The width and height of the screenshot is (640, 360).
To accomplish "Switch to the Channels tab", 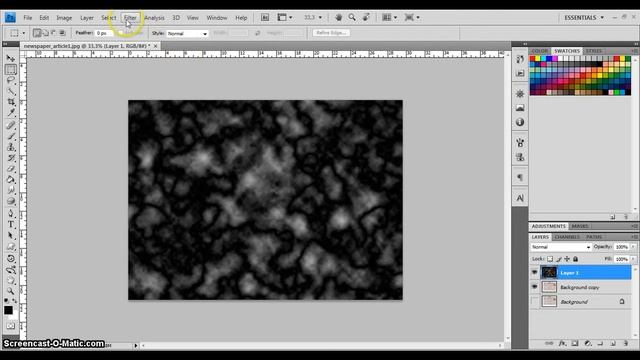I will 567,237.
